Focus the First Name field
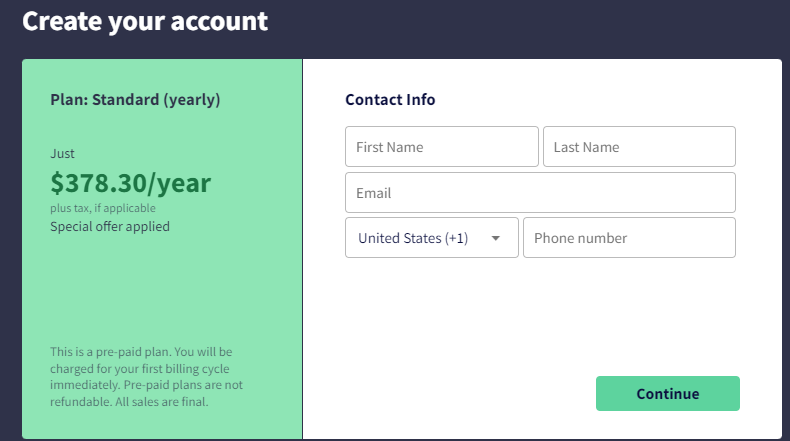 441,147
